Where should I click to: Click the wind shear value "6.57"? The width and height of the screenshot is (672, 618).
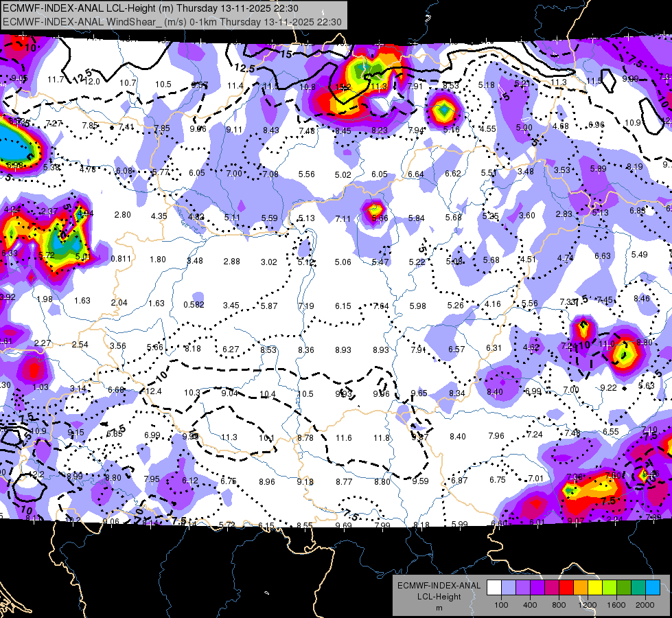click(456, 349)
